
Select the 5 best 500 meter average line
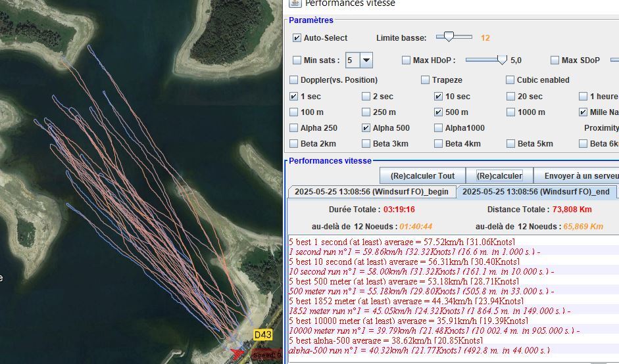(454, 281)
